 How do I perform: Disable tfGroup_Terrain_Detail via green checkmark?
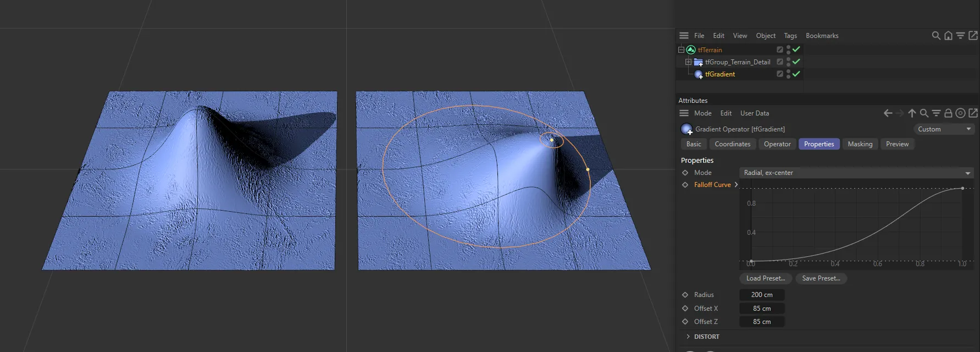click(796, 61)
